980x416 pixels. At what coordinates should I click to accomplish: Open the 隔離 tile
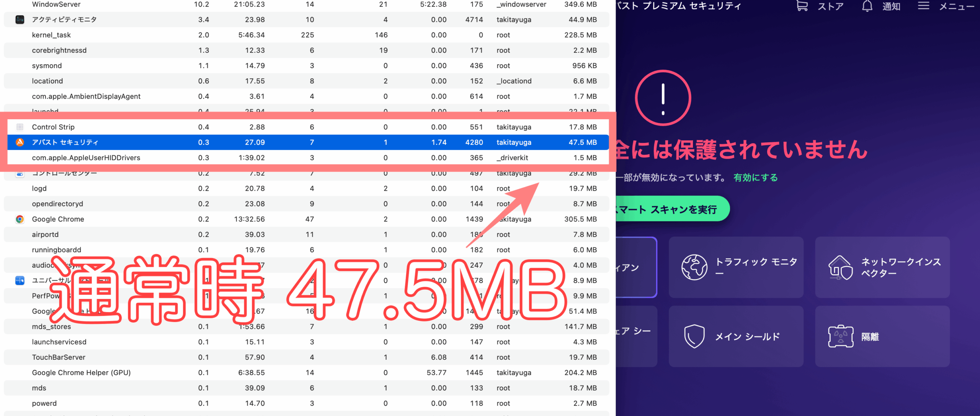(882, 336)
